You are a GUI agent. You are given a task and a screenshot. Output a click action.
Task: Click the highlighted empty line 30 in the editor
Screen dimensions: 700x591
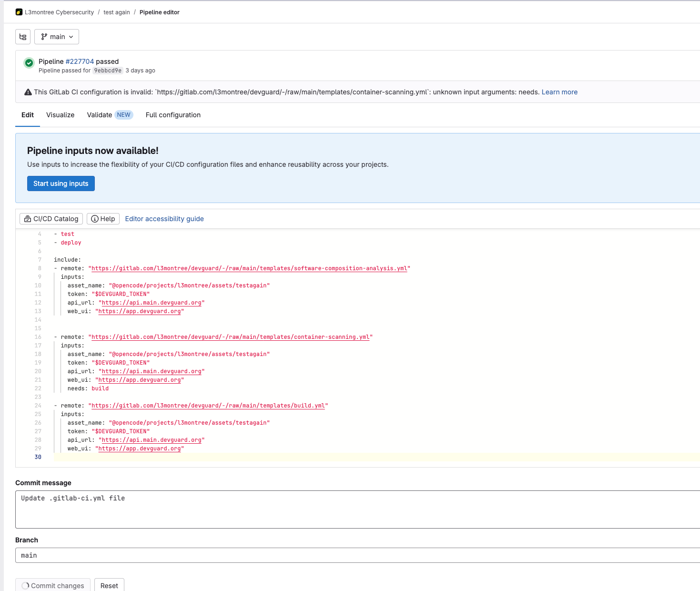click(x=376, y=457)
